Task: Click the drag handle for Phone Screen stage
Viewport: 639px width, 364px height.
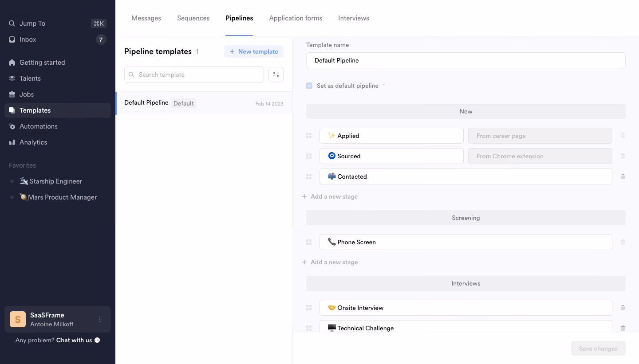Action: pos(309,242)
